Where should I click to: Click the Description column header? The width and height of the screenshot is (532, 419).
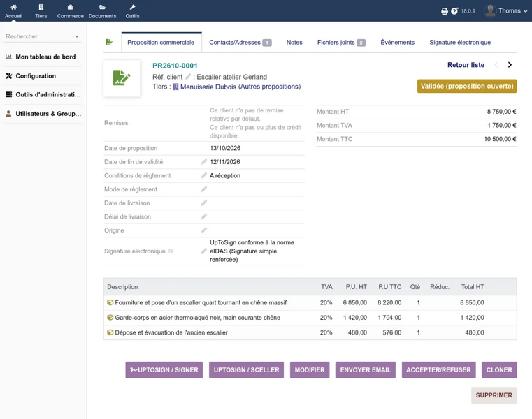122,287
